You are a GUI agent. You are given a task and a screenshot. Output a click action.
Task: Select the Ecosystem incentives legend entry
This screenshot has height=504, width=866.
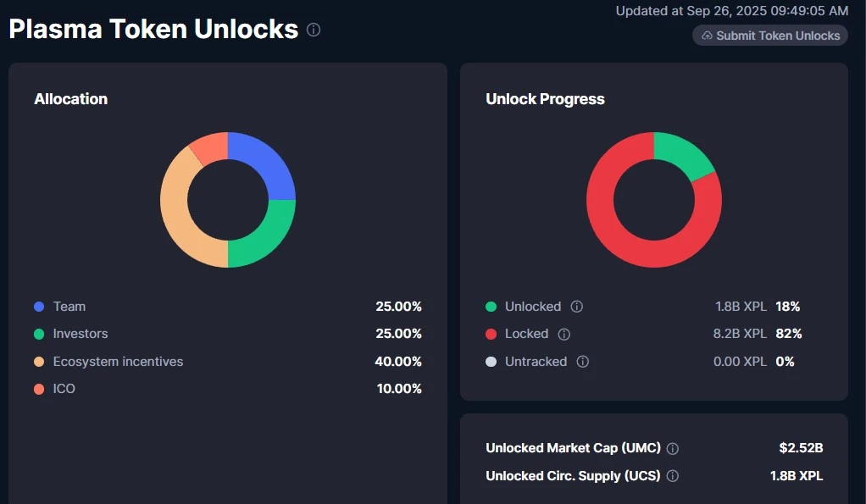118,361
